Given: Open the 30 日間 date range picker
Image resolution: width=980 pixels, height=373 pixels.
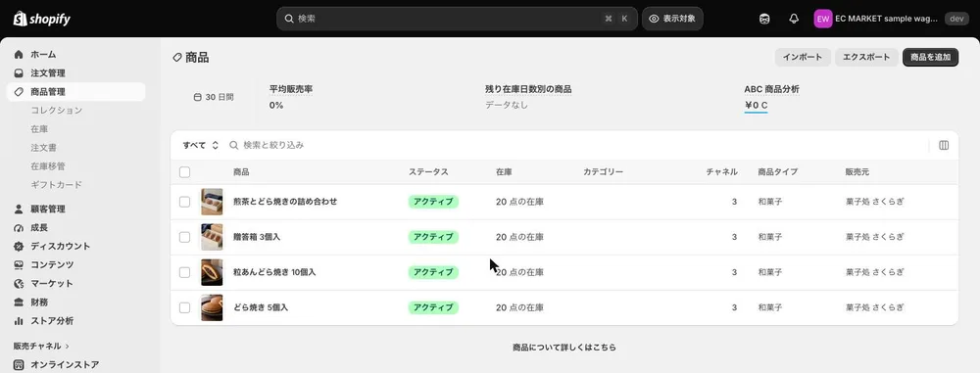Looking at the screenshot, I should tap(214, 98).
